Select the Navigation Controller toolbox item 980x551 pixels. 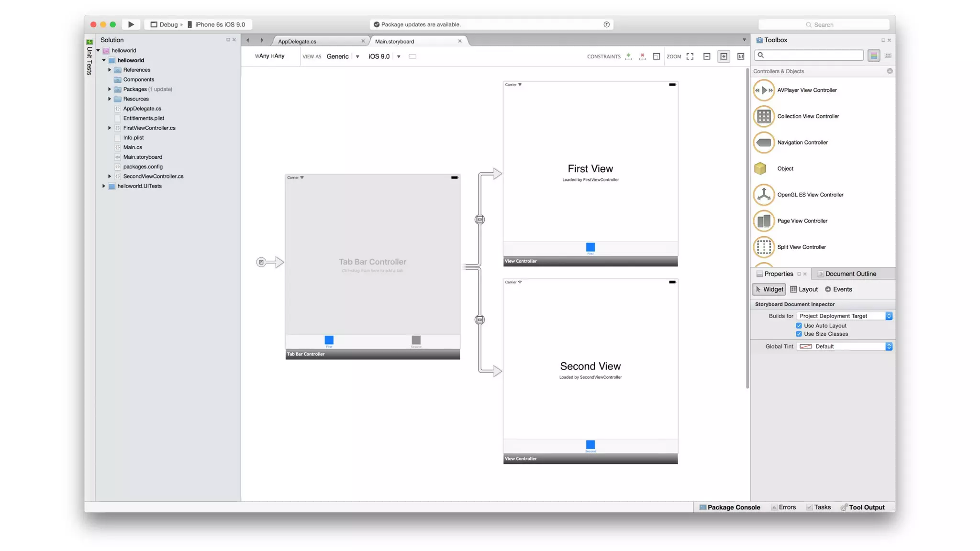coord(802,143)
